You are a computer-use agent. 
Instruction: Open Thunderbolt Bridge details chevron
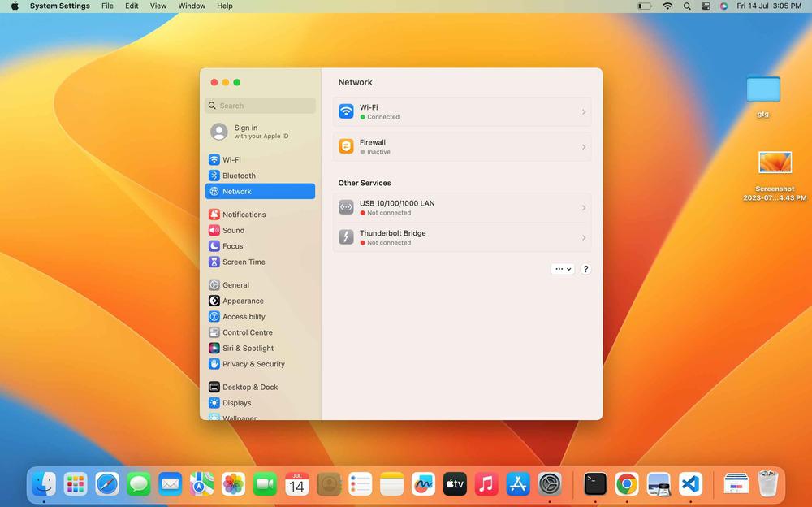pyautogui.click(x=583, y=238)
